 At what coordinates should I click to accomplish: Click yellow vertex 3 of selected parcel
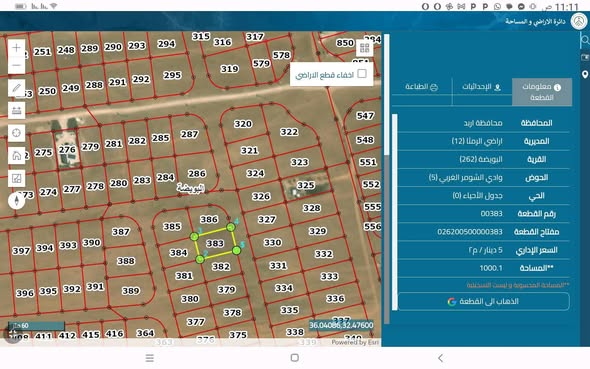236,251
